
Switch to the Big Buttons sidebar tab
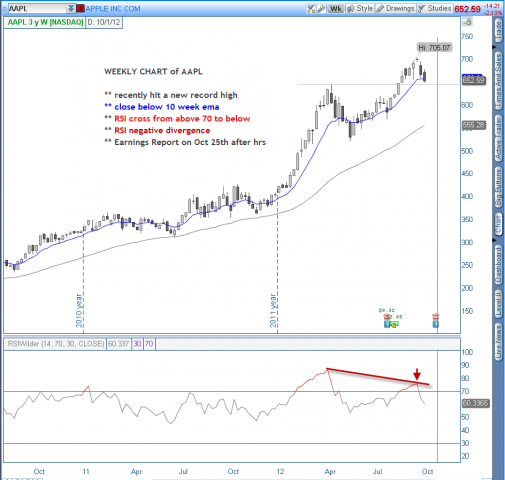499,188
